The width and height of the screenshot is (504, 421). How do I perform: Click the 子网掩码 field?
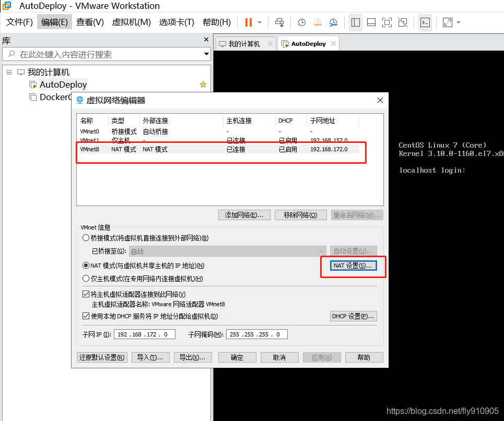[x=257, y=334]
